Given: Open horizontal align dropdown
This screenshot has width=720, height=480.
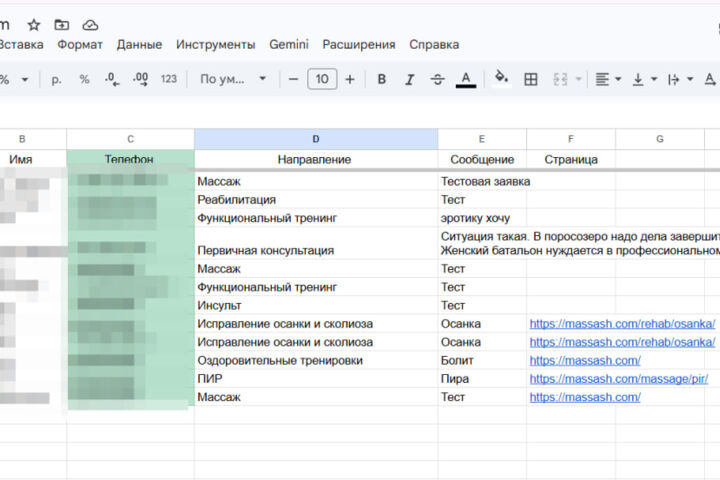Looking at the screenshot, I should pyautogui.click(x=608, y=79).
